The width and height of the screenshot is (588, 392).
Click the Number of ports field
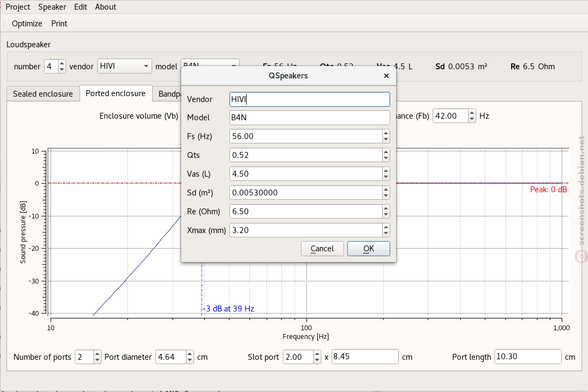pos(84,357)
